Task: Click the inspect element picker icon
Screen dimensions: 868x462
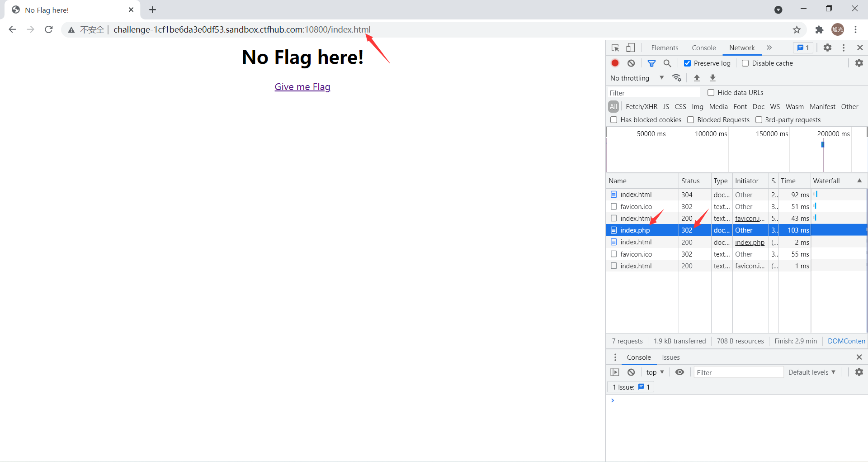Action: point(615,48)
